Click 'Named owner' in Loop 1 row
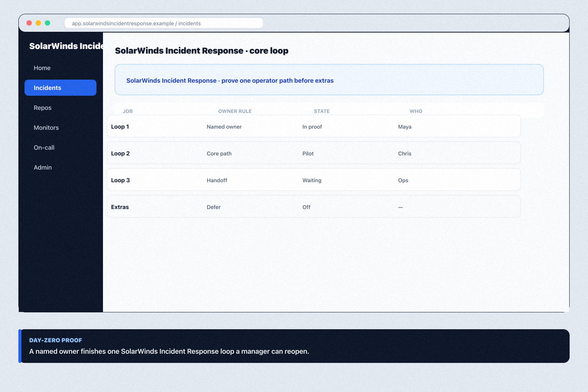 (x=224, y=127)
